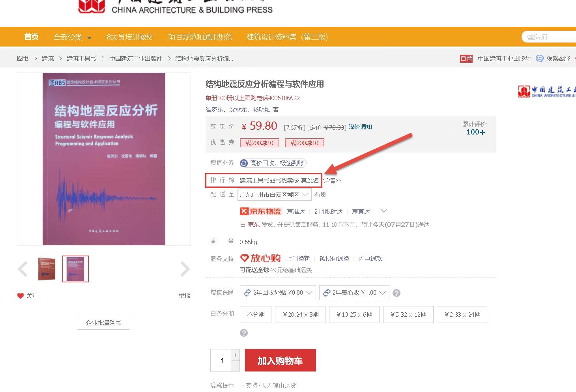Go to 图书 breadcrumb
Image resolution: width=576 pixels, height=392 pixels.
(x=23, y=58)
